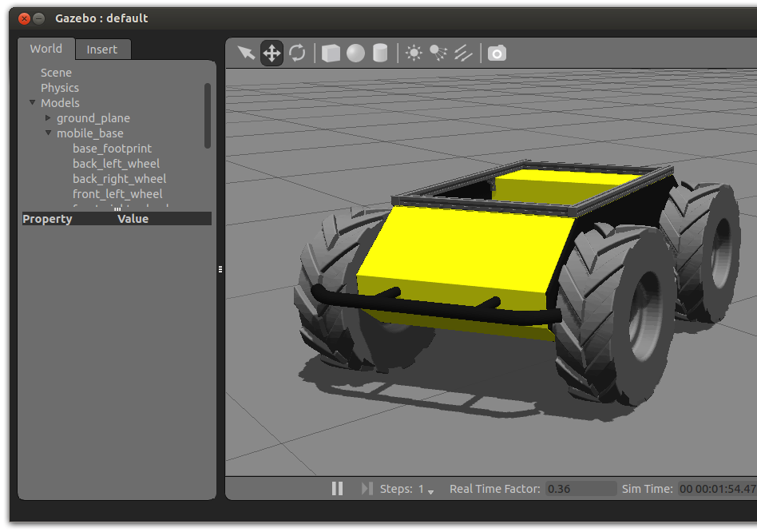
Task: Select back_left_wheel in the model tree
Action: pos(116,164)
